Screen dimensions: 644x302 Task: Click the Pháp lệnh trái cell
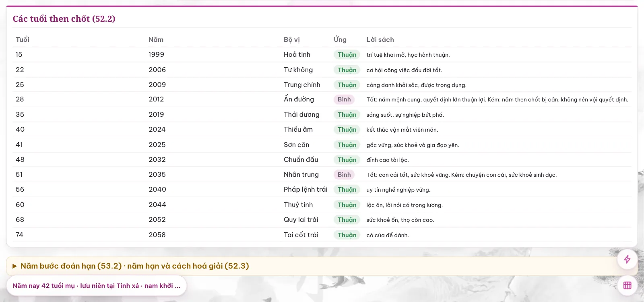pos(305,190)
